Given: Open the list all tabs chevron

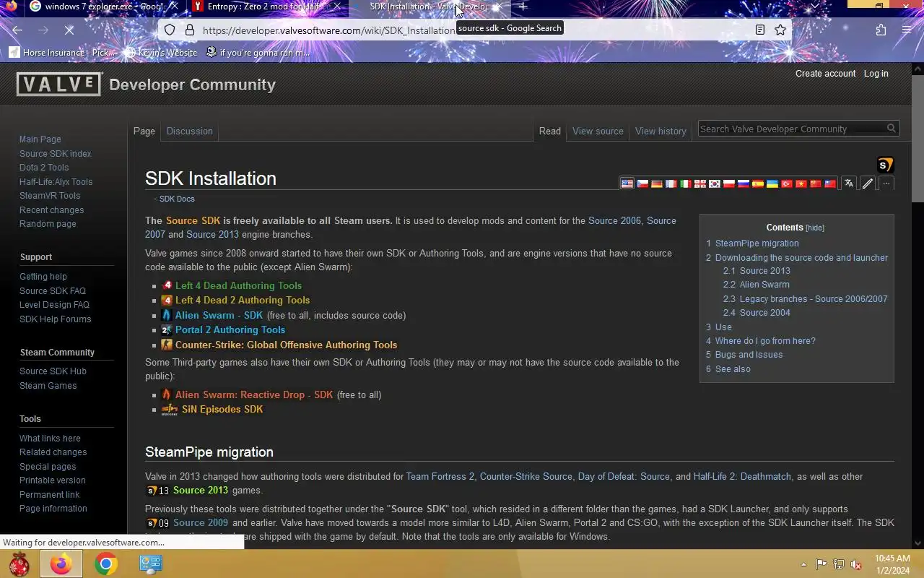Looking at the screenshot, I should (x=815, y=6).
